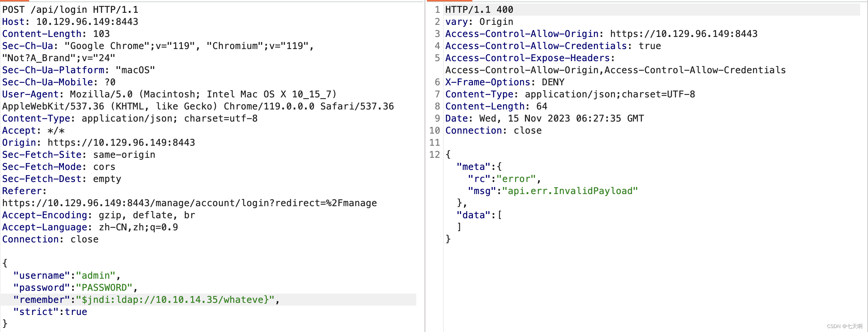Click the Date header 'Wed, 15 Nov 2023'
868x332 pixels.
click(x=545, y=118)
